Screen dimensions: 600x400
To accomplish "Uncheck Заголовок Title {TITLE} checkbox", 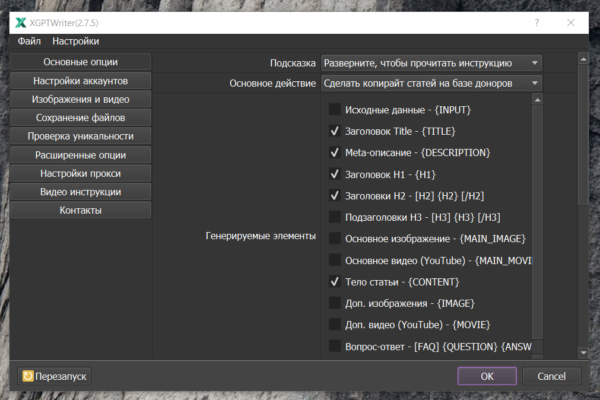I will (335, 131).
